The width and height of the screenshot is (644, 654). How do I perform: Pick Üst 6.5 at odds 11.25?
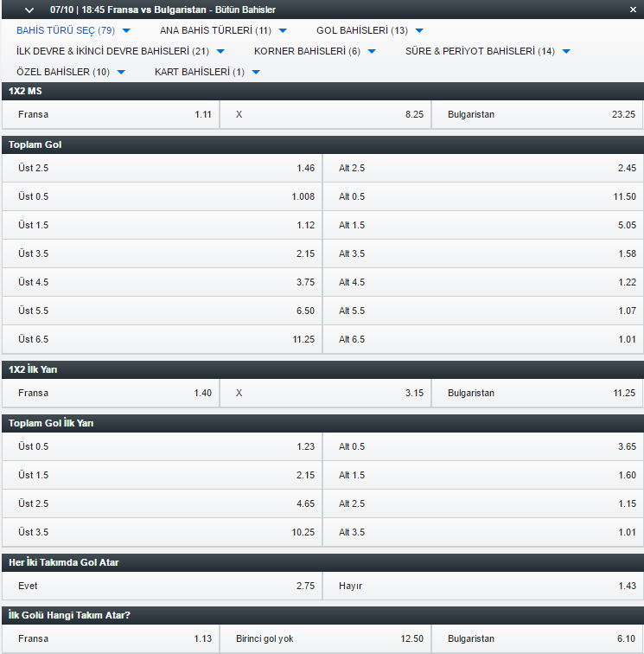click(x=162, y=339)
